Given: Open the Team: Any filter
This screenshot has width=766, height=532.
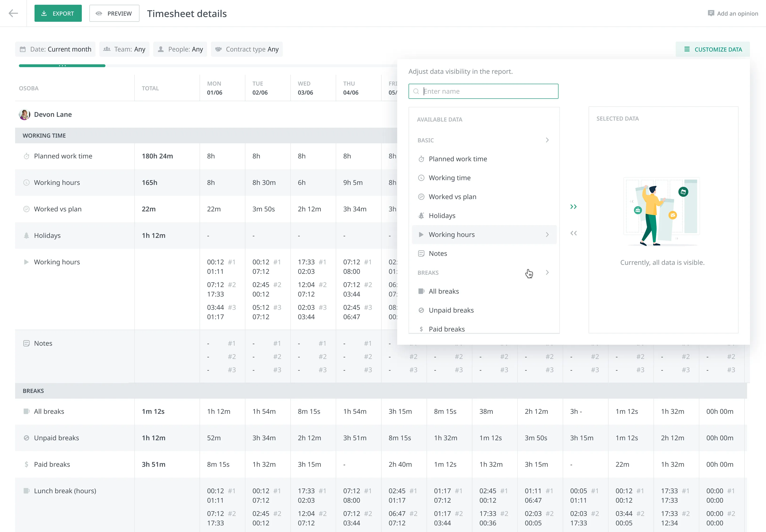Looking at the screenshot, I should [x=124, y=49].
